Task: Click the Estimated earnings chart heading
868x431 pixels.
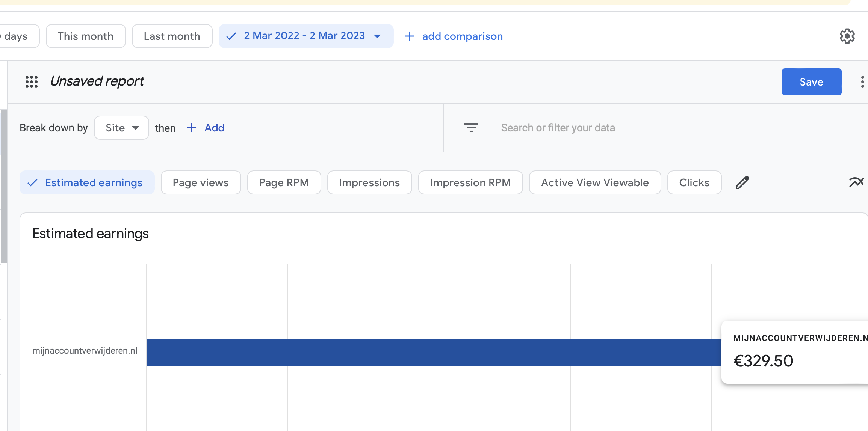Action: point(91,234)
